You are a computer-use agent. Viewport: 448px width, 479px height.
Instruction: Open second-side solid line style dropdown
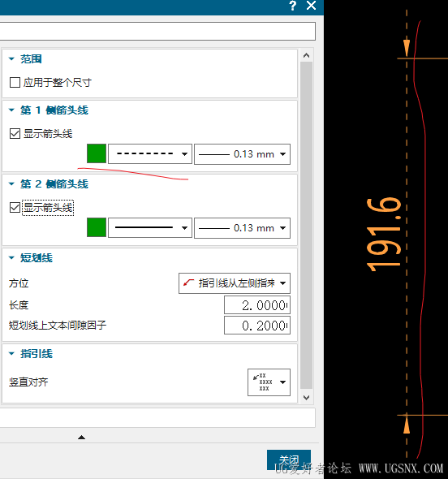click(150, 227)
